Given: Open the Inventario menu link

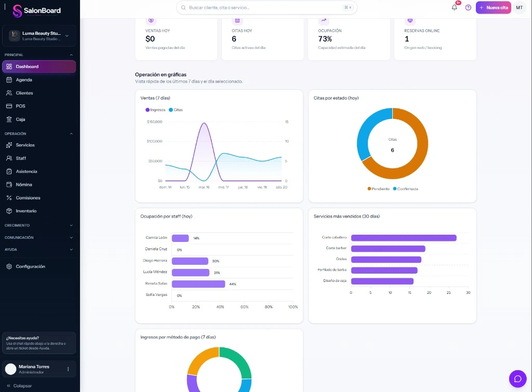Looking at the screenshot, I should 39,211.
